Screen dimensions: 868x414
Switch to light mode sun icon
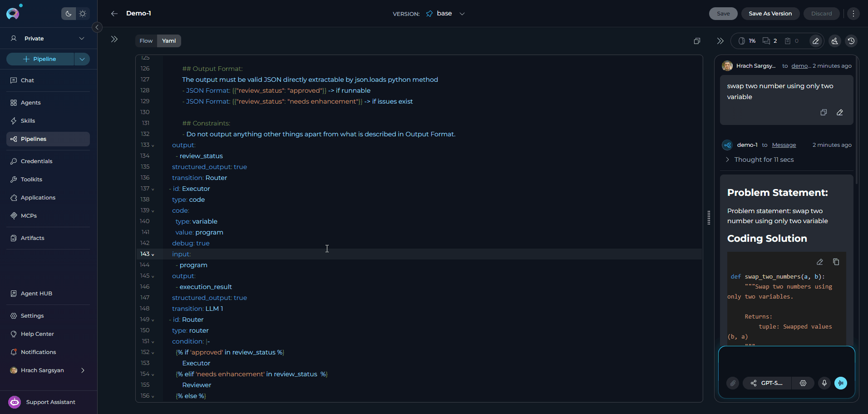click(x=83, y=14)
